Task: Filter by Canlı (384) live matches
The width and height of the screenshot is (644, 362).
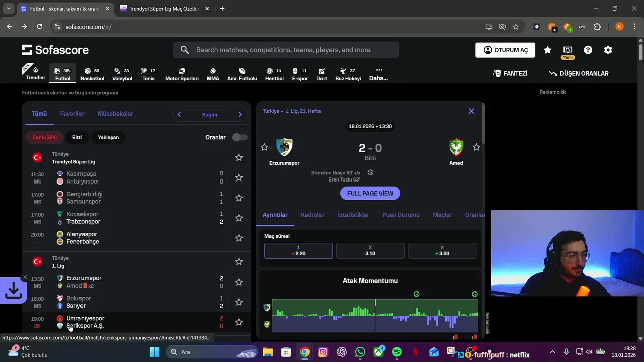Action: (x=44, y=137)
